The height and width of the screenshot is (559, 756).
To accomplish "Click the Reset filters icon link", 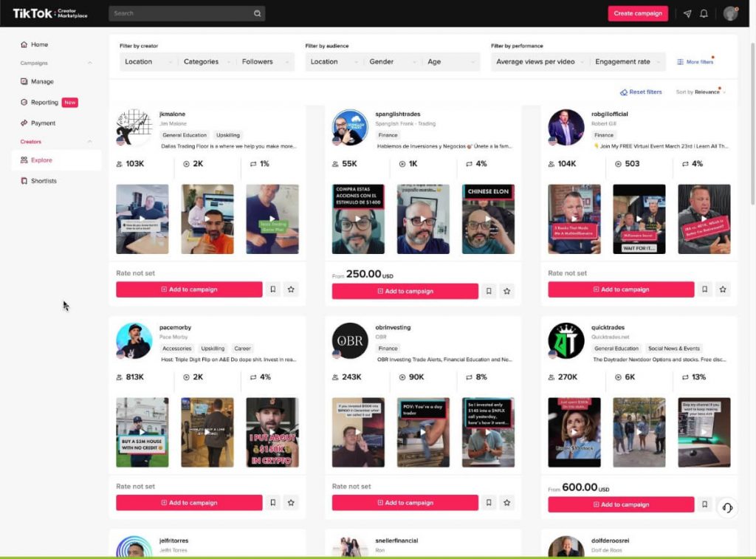I will 640,92.
